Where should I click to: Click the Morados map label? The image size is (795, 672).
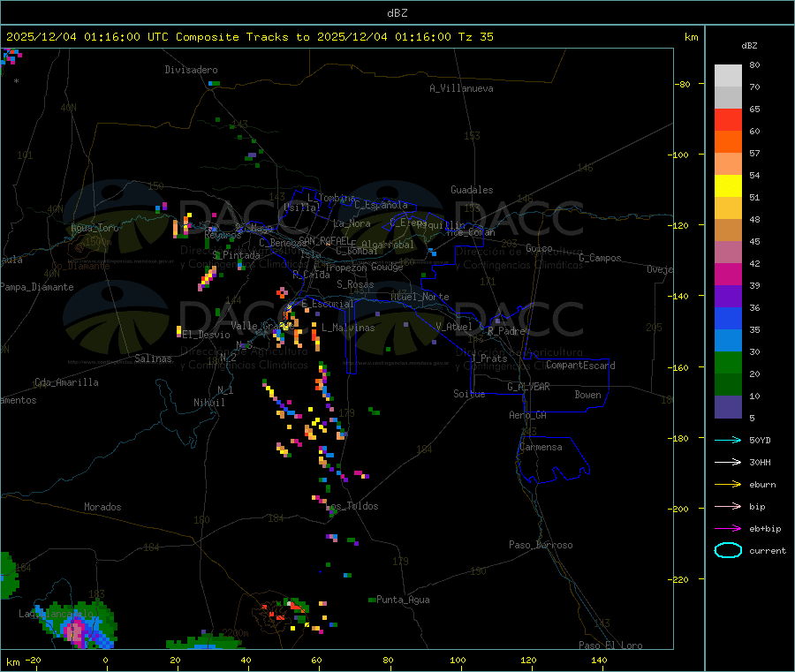click(x=103, y=507)
